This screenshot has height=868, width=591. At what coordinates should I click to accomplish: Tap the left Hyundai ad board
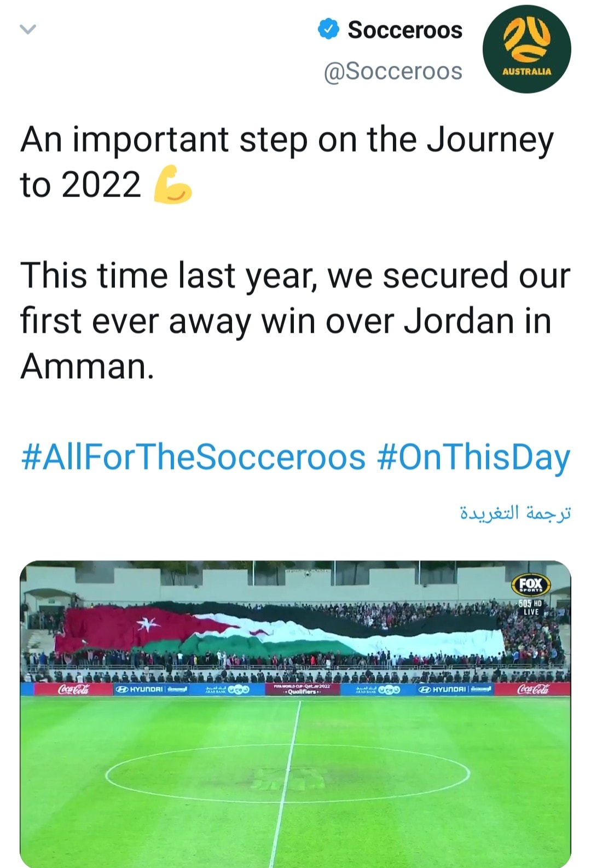[x=150, y=689]
